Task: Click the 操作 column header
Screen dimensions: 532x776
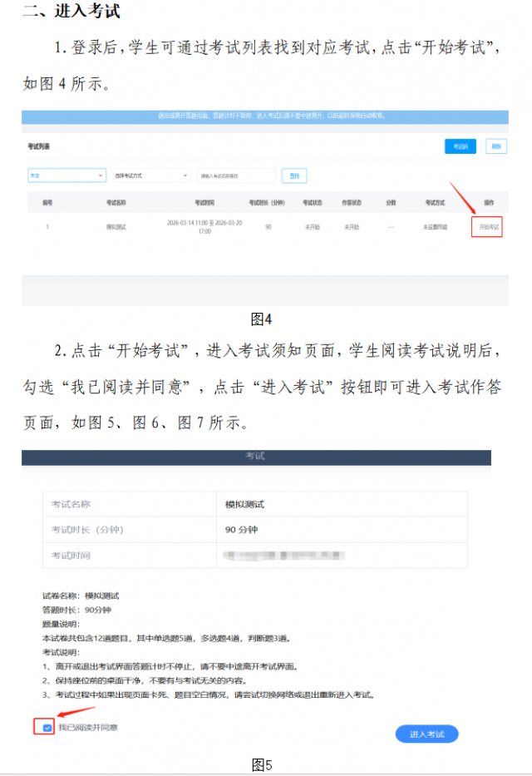Action: click(489, 202)
